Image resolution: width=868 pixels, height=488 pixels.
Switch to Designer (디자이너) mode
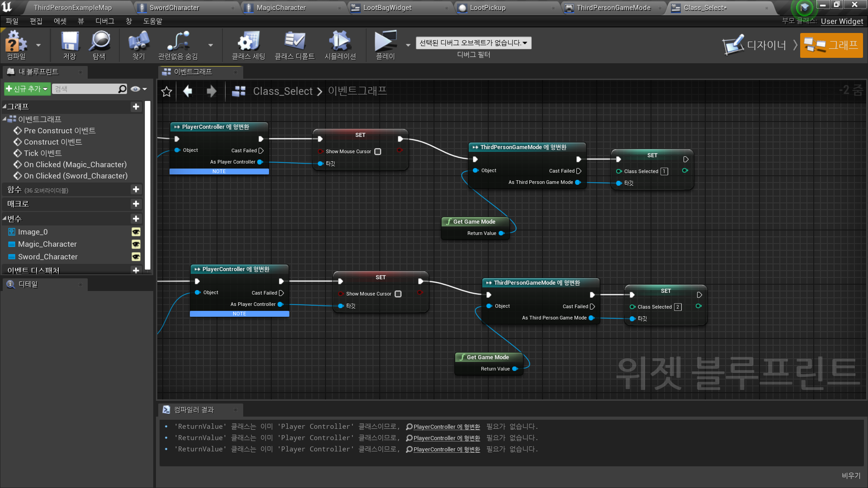[755, 45]
